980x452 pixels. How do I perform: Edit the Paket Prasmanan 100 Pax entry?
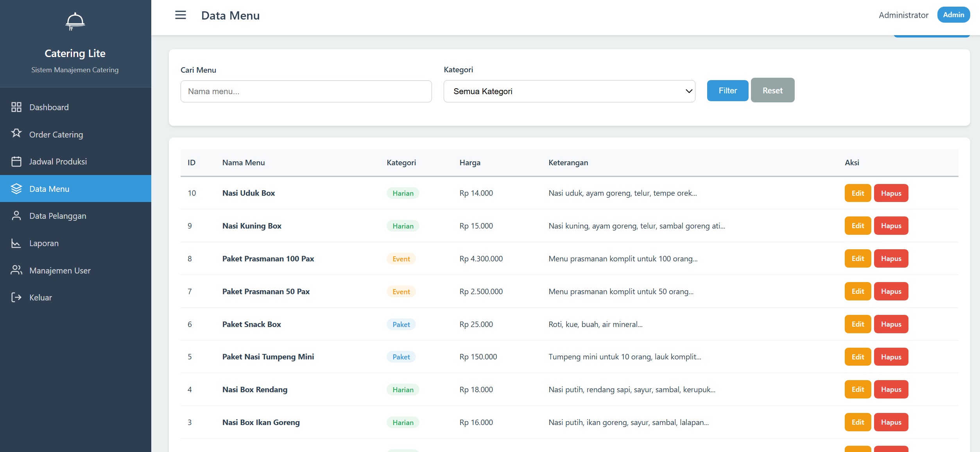point(857,259)
